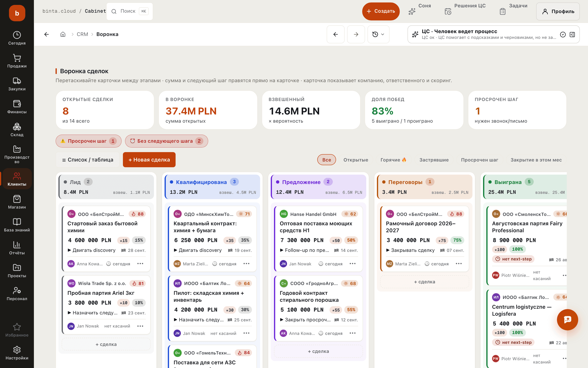Toggle the side panel icon in ЦС bar
Image resolution: width=588 pixels, height=368 pixels.
572,35
